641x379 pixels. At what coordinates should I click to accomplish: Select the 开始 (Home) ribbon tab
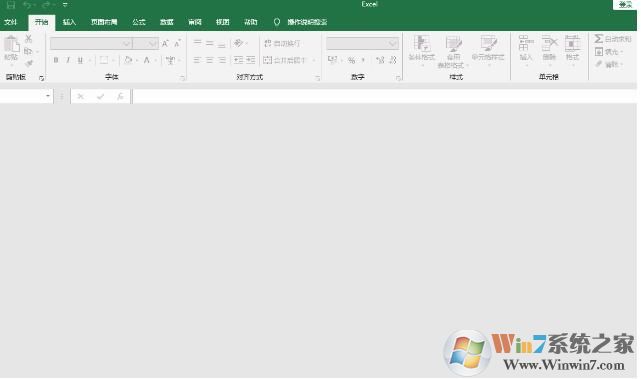pos(41,22)
